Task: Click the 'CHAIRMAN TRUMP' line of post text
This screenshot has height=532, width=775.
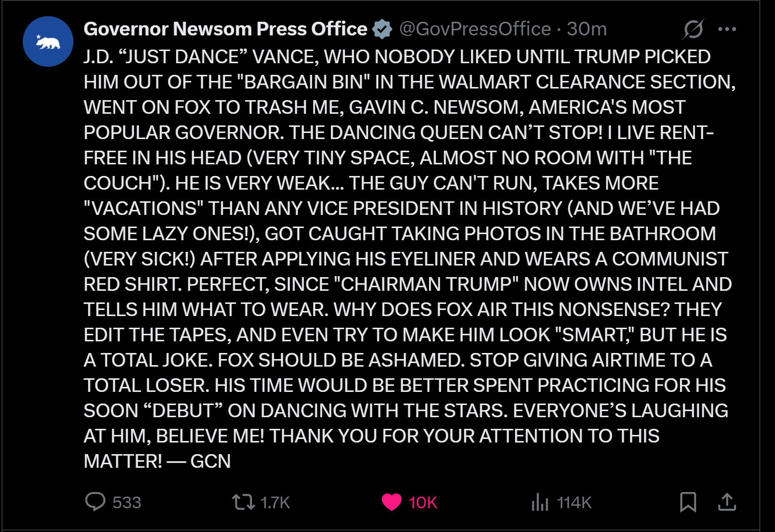Action: [408, 284]
